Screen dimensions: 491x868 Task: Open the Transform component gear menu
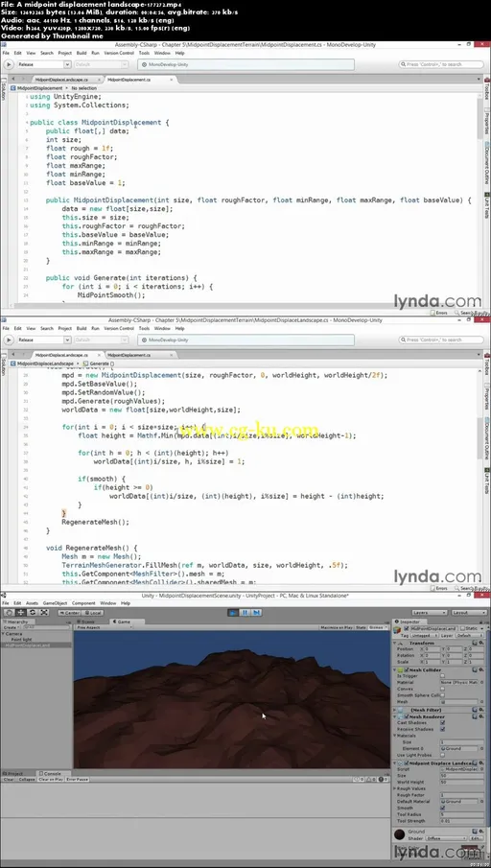pos(481,643)
